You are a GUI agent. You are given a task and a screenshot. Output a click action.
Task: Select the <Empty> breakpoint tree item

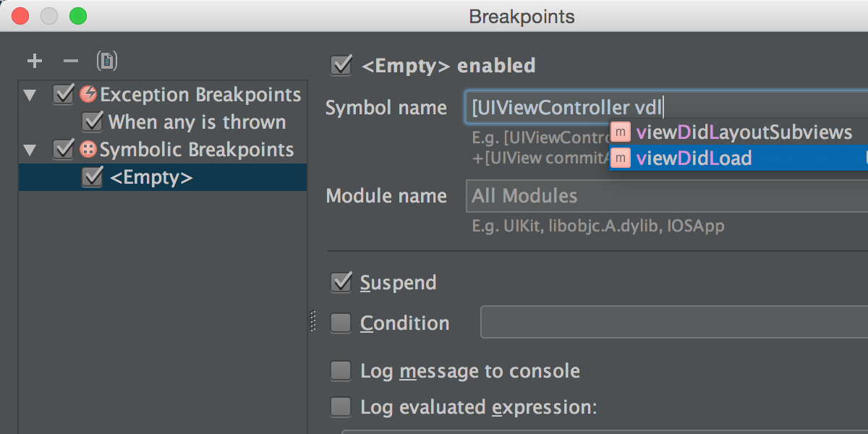click(151, 177)
